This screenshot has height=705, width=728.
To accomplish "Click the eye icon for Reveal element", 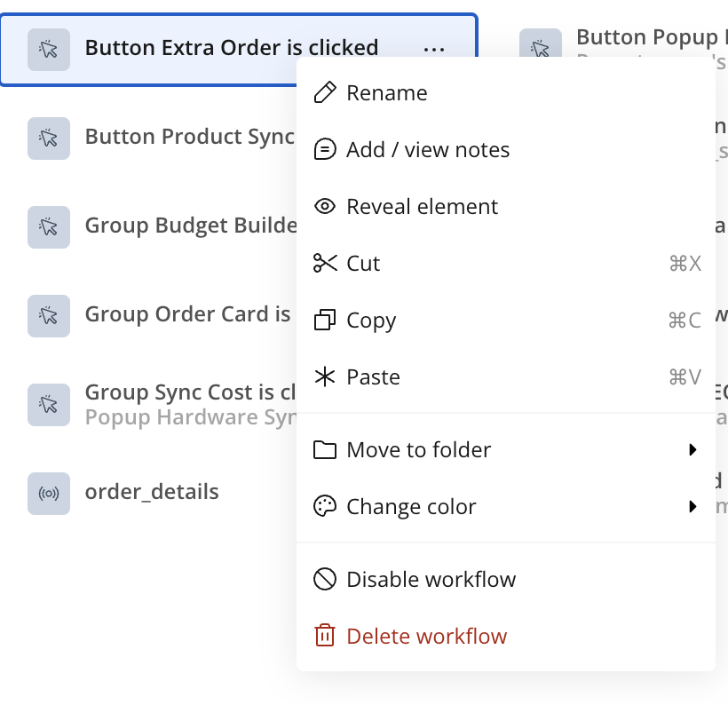I will [326, 207].
